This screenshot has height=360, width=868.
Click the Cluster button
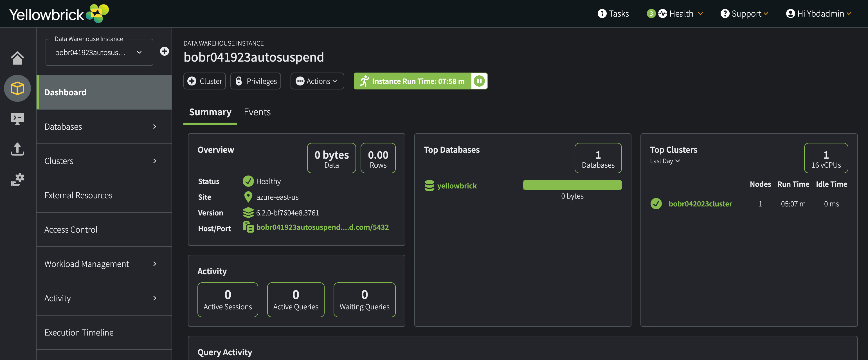point(204,81)
